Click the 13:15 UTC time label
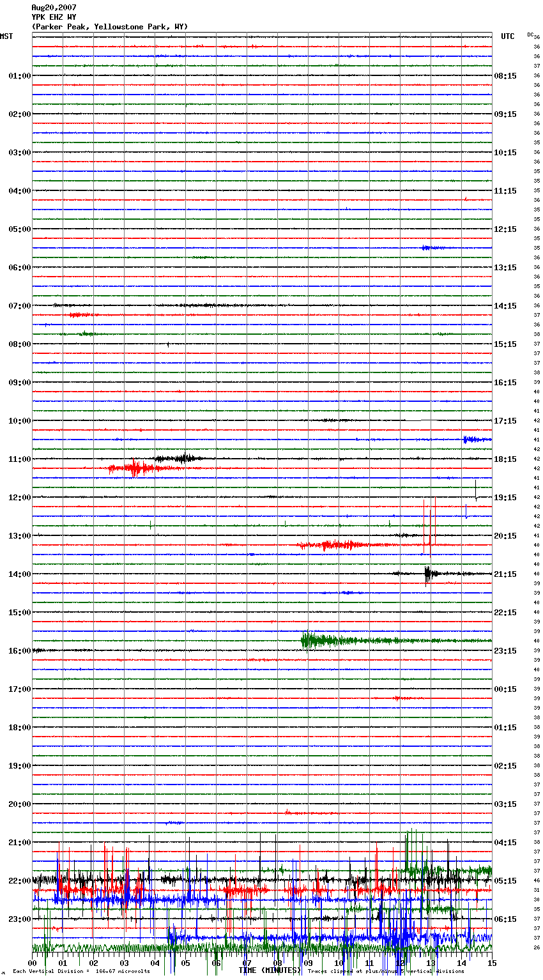 [x=505, y=268]
